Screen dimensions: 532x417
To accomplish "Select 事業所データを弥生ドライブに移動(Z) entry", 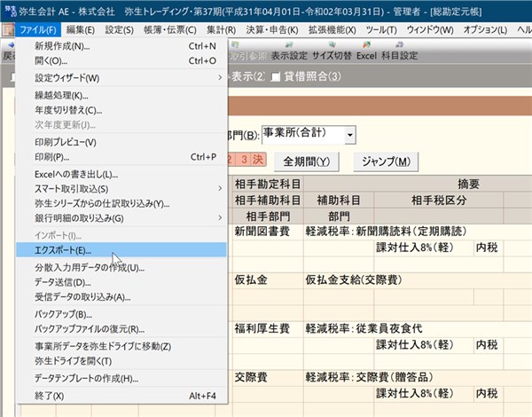I will (x=121, y=346).
